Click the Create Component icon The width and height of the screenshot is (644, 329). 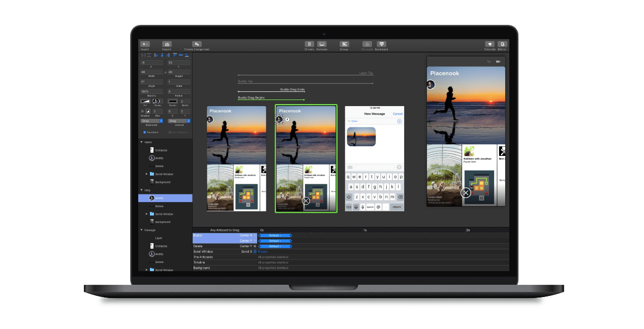(196, 44)
